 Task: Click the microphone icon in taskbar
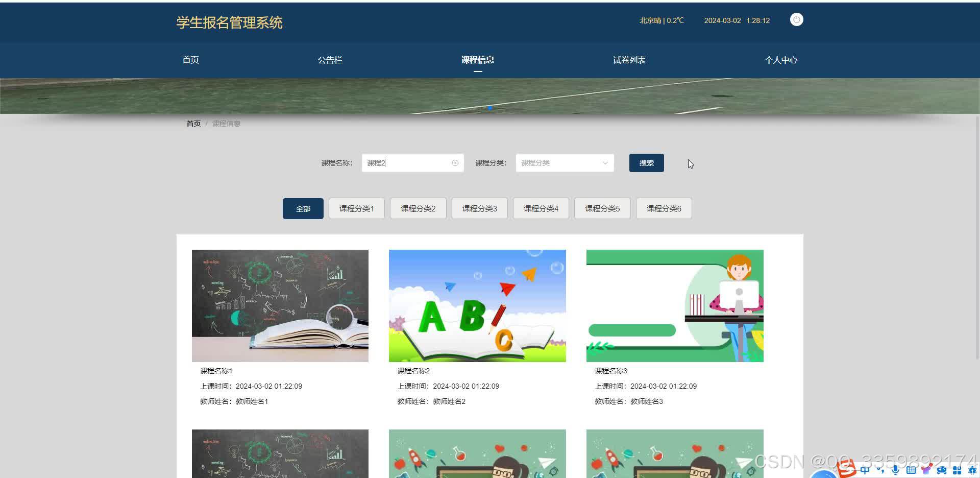coord(895,470)
